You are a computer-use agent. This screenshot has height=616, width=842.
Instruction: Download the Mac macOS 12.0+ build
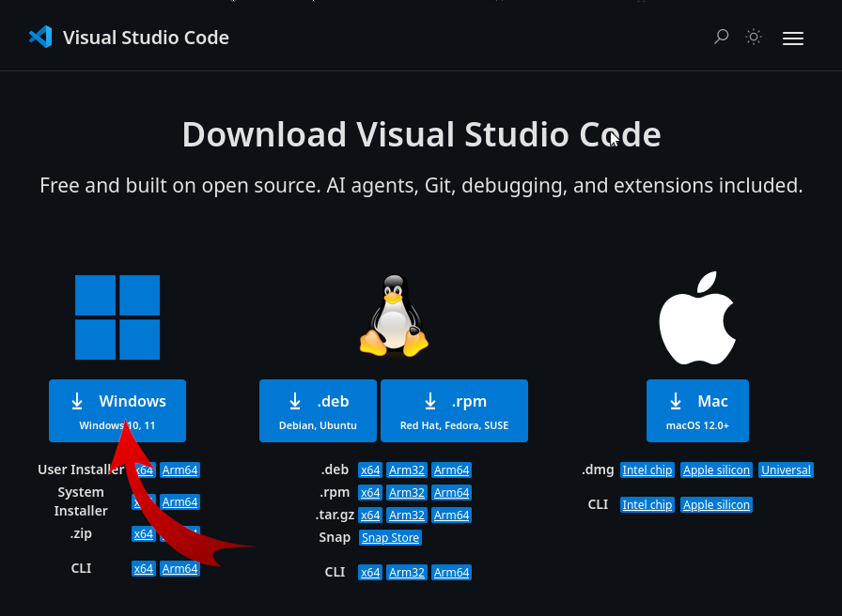click(697, 411)
